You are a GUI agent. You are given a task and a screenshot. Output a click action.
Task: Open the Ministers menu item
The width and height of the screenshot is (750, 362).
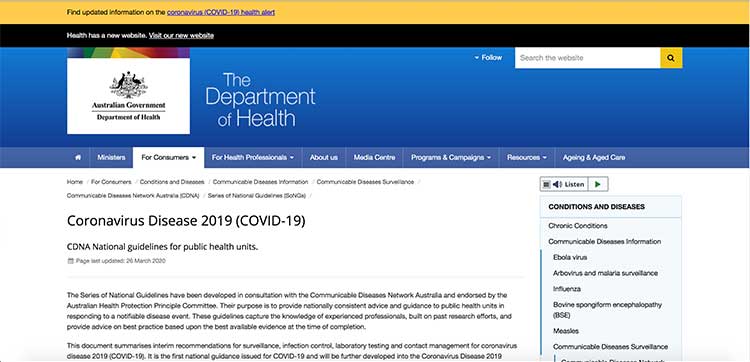(111, 157)
